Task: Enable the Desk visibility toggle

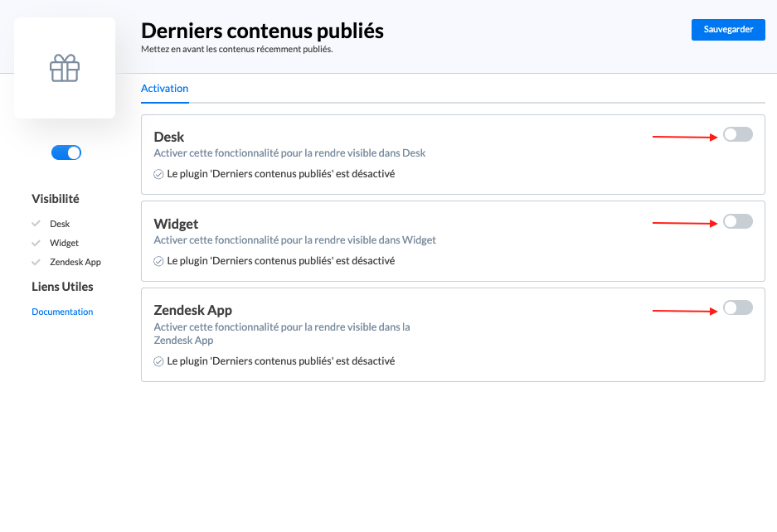Action: coord(737,135)
